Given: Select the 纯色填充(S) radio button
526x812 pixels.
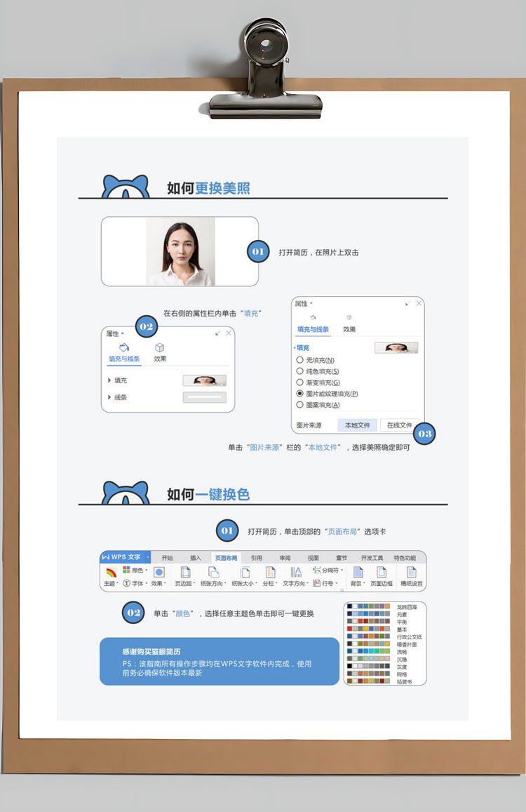Looking at the screenshot, I should [x=299, y=371].
